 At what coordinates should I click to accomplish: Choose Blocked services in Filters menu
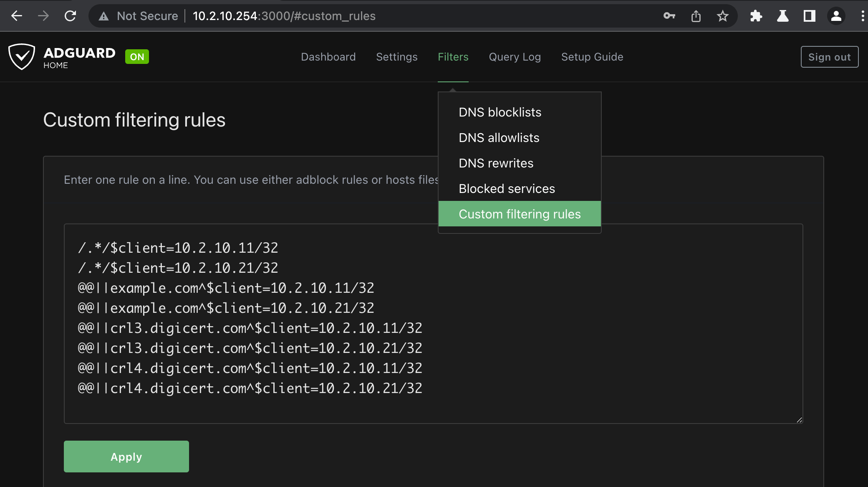(x=507, y=189)
